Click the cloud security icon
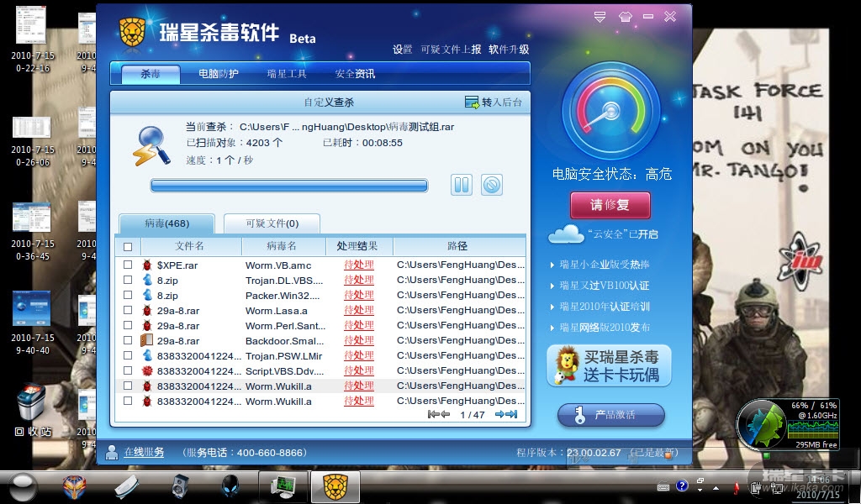Viewport: 861px width, 504px height. pyautogui.click(x=566, y=234)
